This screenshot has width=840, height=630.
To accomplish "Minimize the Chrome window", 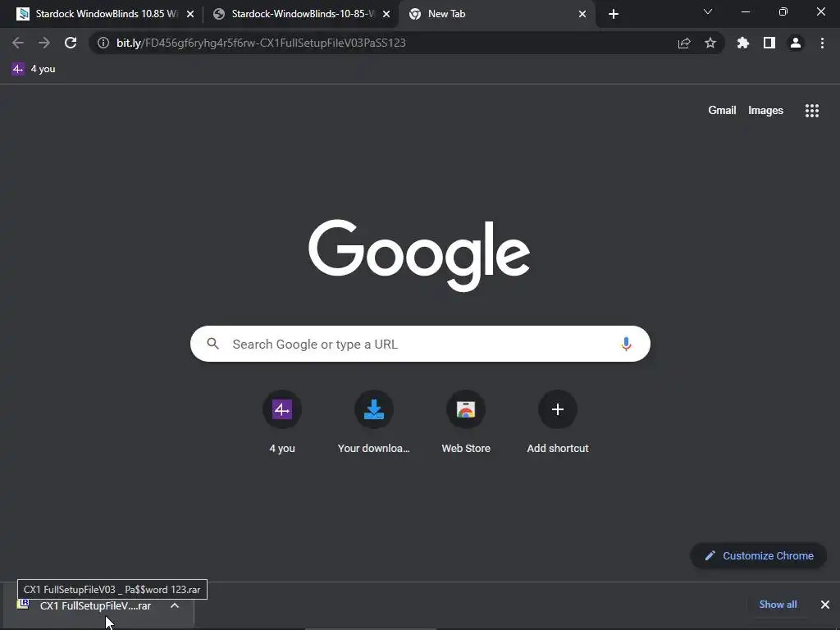I will click(745, 11).
